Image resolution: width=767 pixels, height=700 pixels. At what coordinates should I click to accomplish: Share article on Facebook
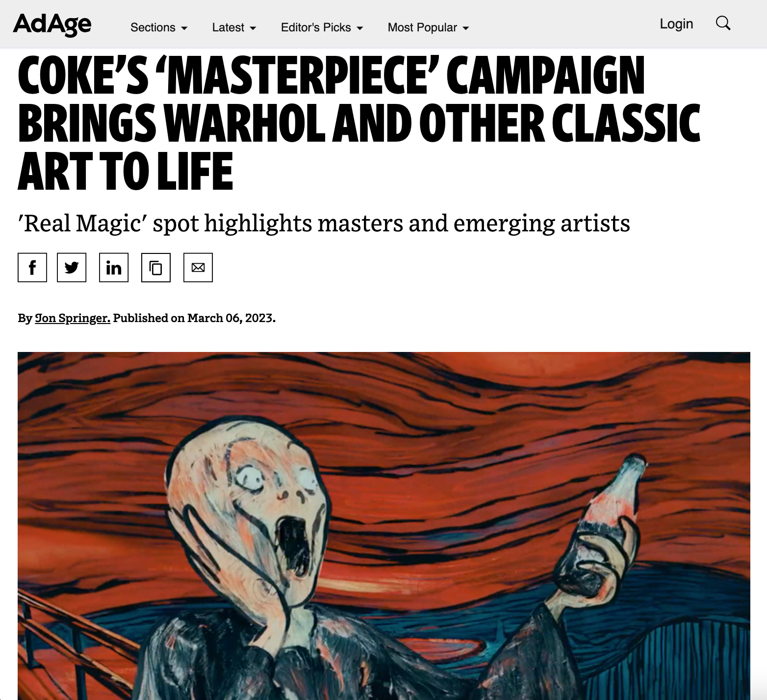[32, 268]
